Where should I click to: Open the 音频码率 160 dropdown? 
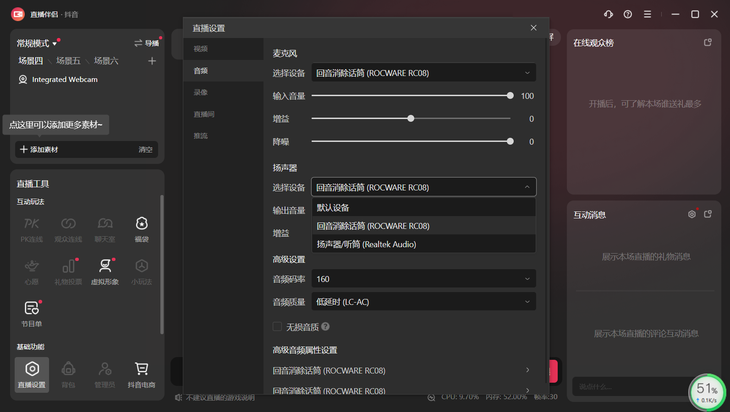tap(424, 279)
